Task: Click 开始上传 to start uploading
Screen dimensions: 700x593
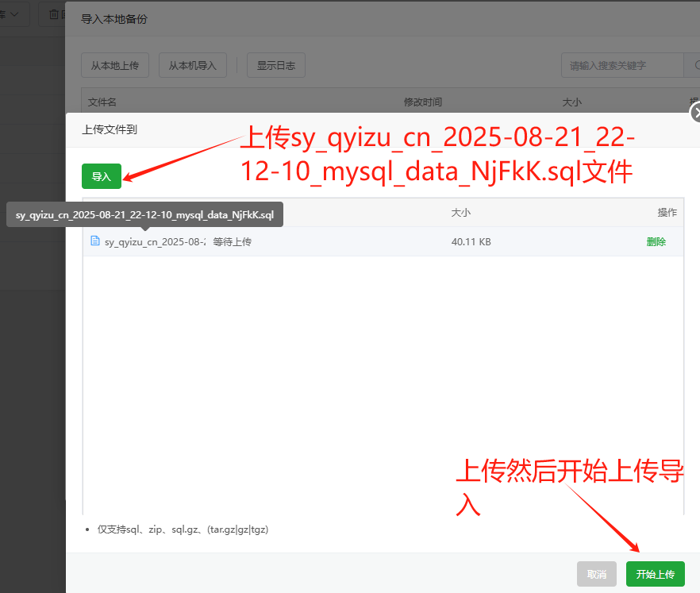Action: tap(655, 574)
